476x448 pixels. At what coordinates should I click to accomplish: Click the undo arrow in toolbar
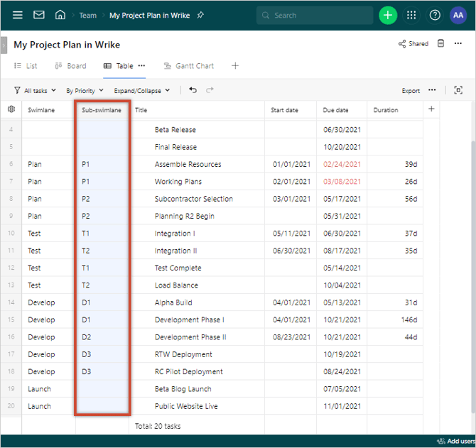click(193, 90)
